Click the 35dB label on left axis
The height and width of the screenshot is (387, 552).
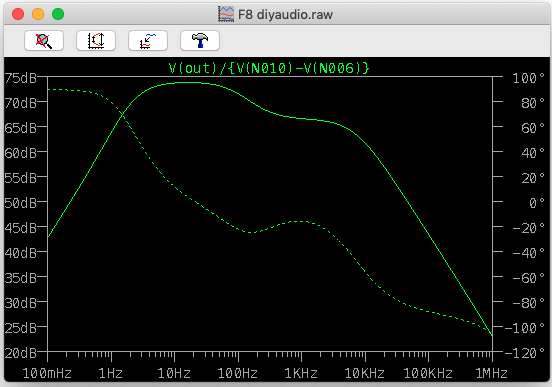(20, 278)
